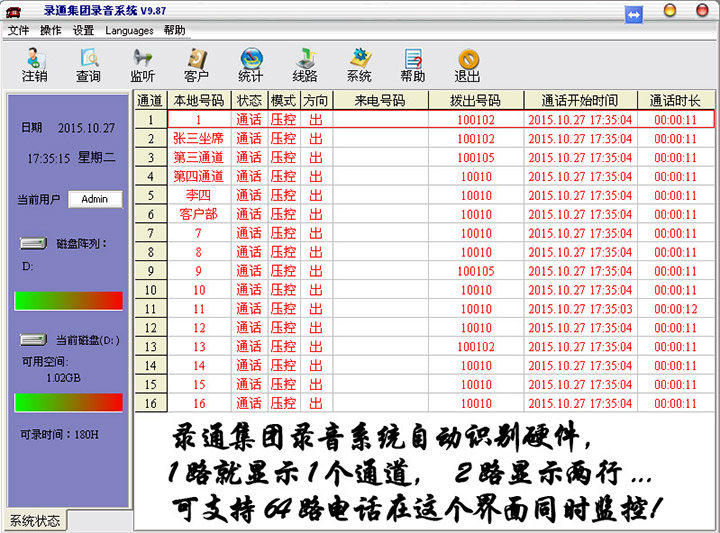Select the 张三坐席 local number cell
Screen dimensions: 720x533
point(199,139)
